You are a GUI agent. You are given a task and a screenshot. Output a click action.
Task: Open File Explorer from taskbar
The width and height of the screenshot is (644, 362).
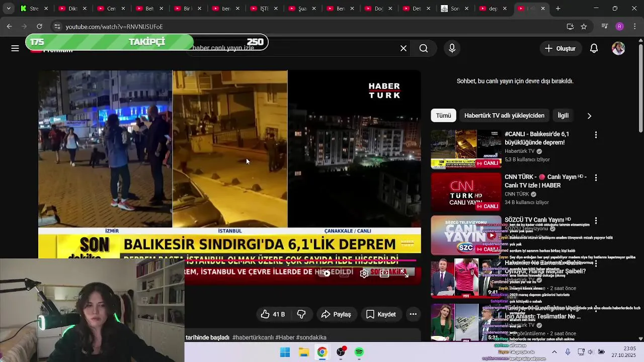click(x=303, y=352)
